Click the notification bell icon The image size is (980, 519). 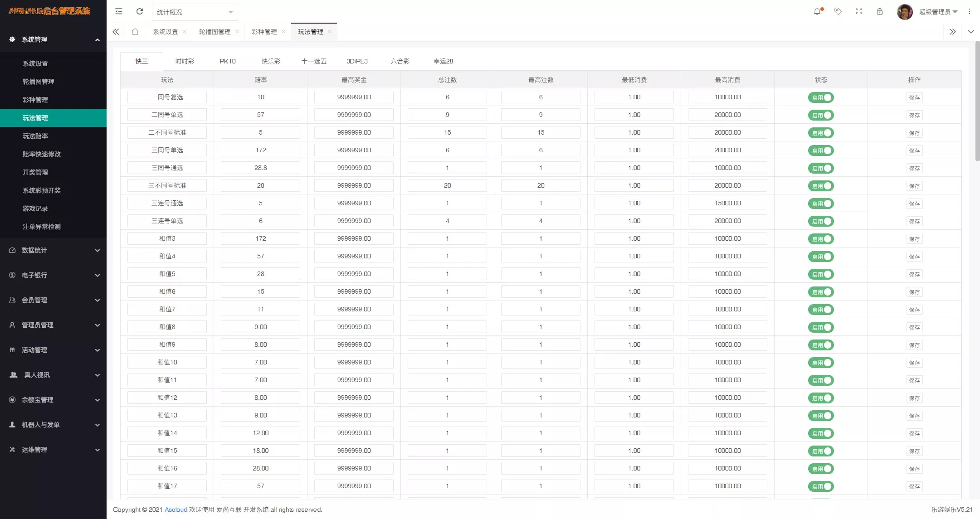(x=817, y=11)
